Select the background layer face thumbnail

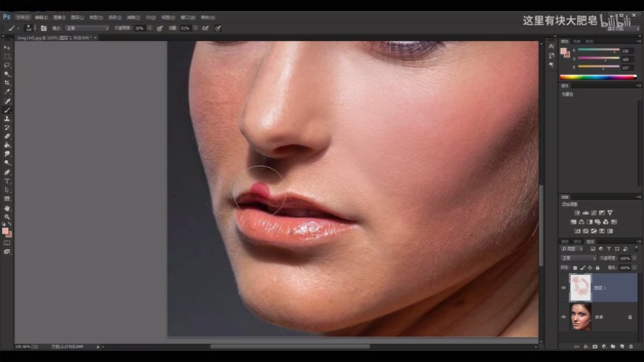tap(580, 316)
